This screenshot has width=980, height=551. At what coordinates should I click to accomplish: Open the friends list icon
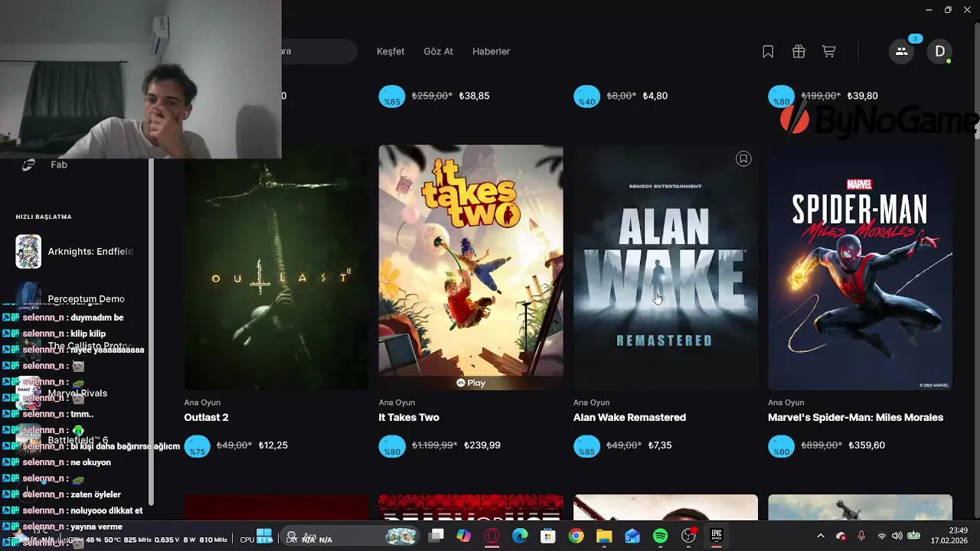point(901,51)
